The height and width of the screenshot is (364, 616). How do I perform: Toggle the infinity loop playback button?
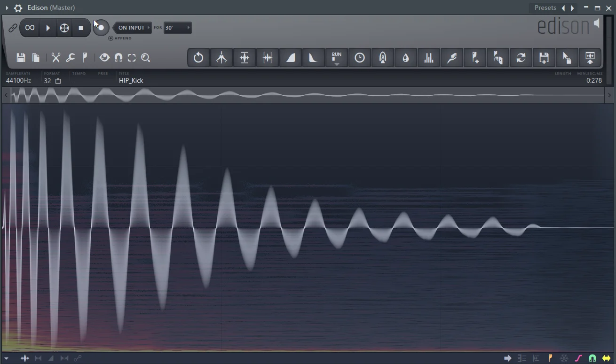tap(30, 28)
